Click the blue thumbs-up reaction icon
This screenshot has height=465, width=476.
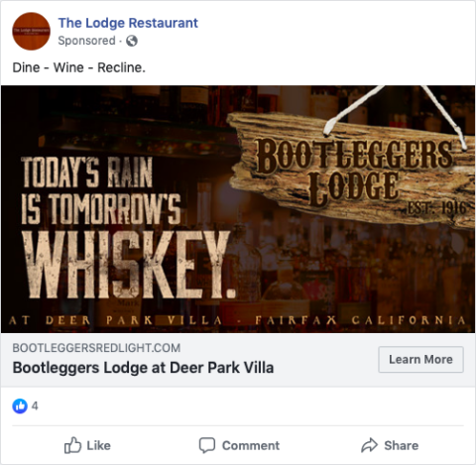click(x=20, y=406)
